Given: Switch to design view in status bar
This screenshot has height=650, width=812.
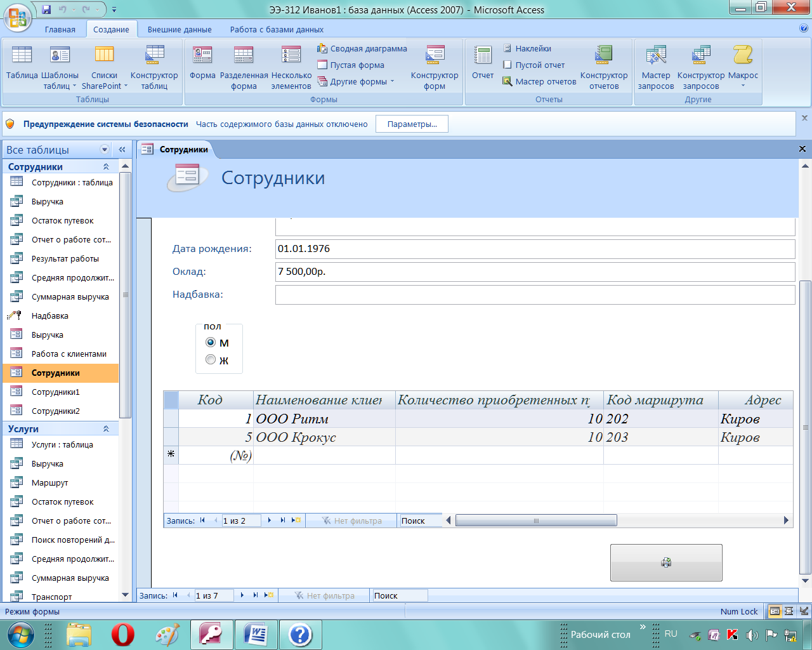Looking at the screenshot, I should [804, 611].
